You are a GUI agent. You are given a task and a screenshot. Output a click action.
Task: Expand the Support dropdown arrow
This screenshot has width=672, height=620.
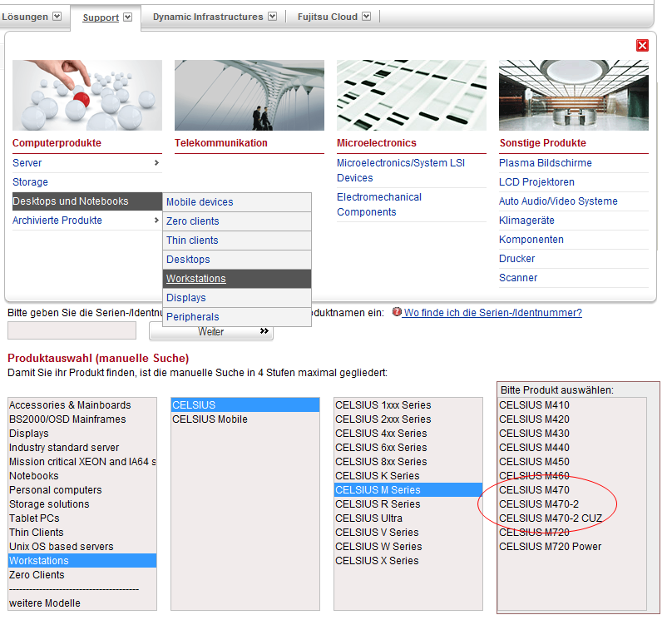click(128, 17)
